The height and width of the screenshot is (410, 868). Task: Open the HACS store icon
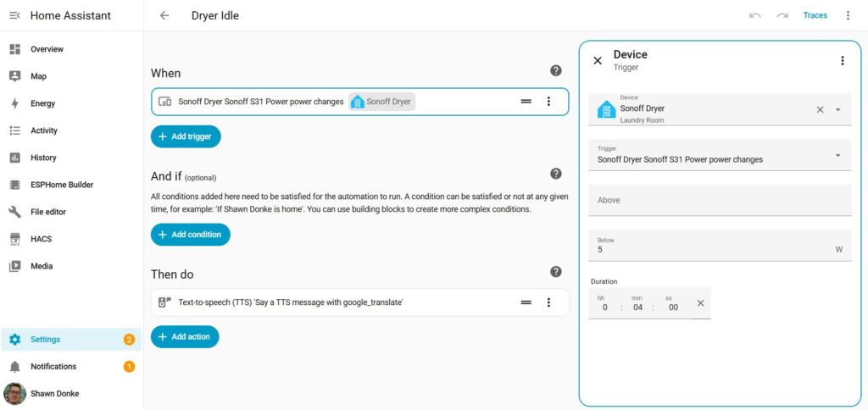click(15, 239)
